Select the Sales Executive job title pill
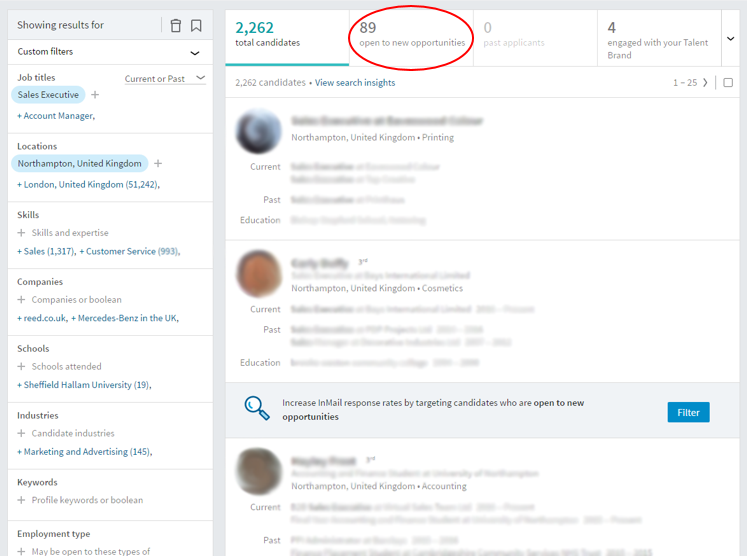Viewport: 747px width, 558px height. click(x=48, y=95)
